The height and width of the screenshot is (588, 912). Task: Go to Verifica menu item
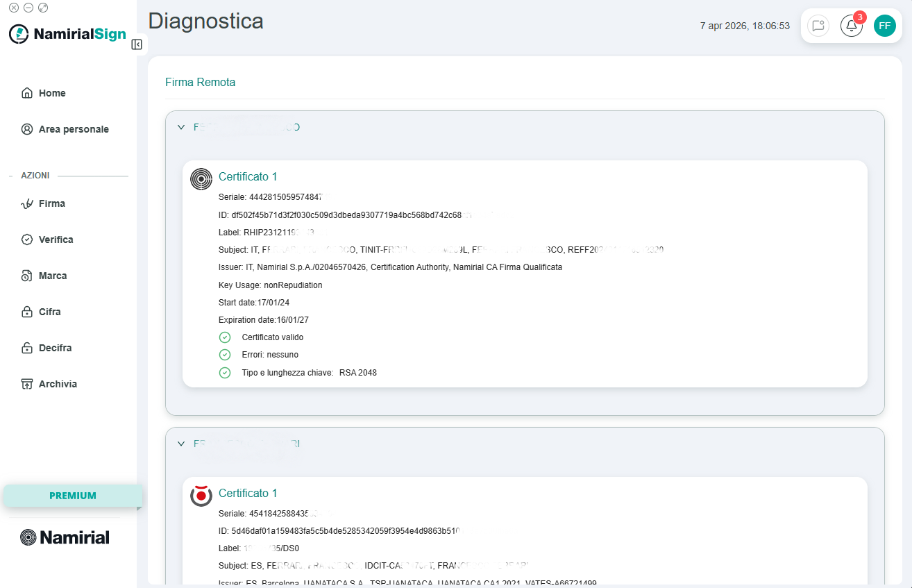pos(56,240)
